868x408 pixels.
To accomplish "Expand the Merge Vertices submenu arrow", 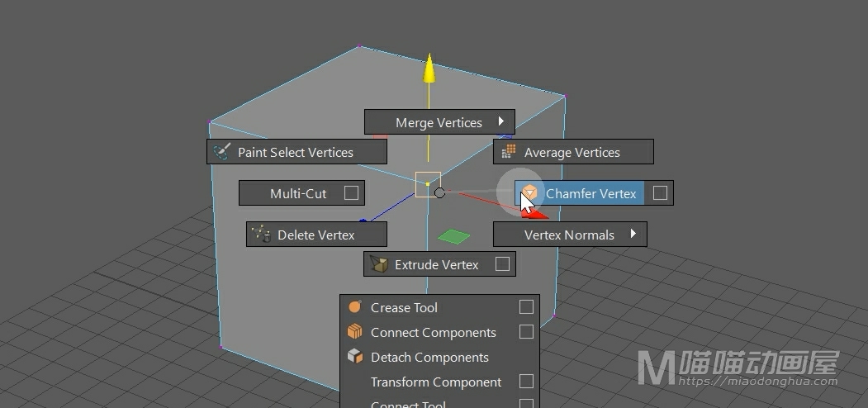I will click(x=501, y=121).
